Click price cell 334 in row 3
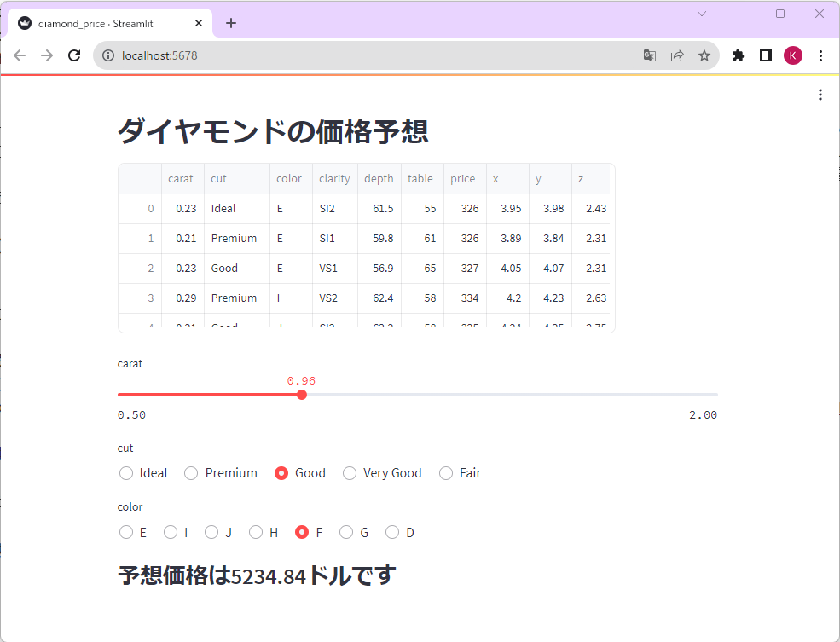This screenshot has width=840, height=642. point(465,298)
